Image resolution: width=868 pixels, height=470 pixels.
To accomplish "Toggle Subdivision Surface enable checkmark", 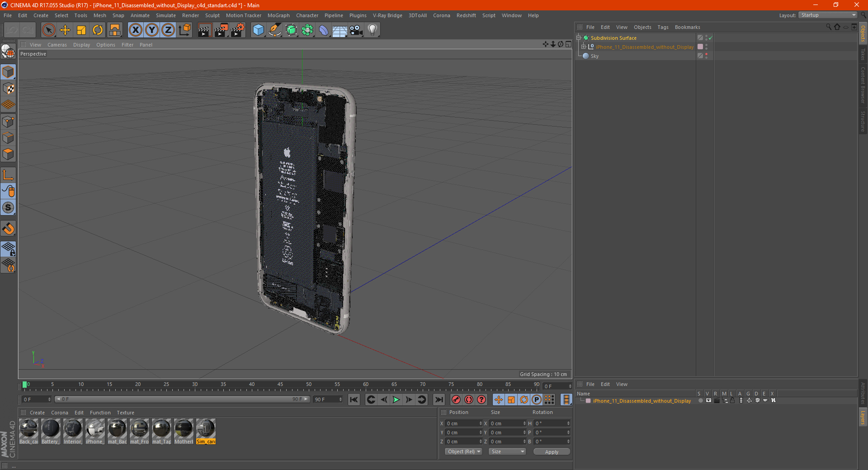I will (711, 38).
